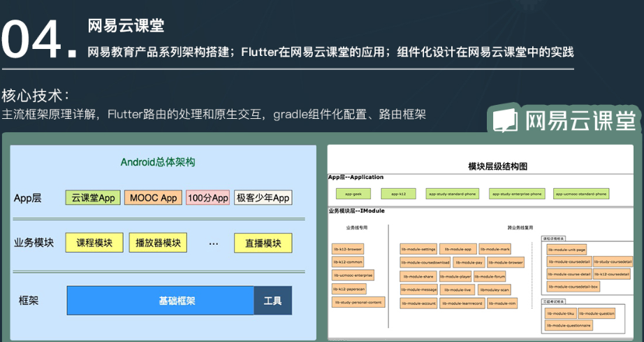Click the app-study-standard-phone box
644x342 pixels.
pos(452,194)
